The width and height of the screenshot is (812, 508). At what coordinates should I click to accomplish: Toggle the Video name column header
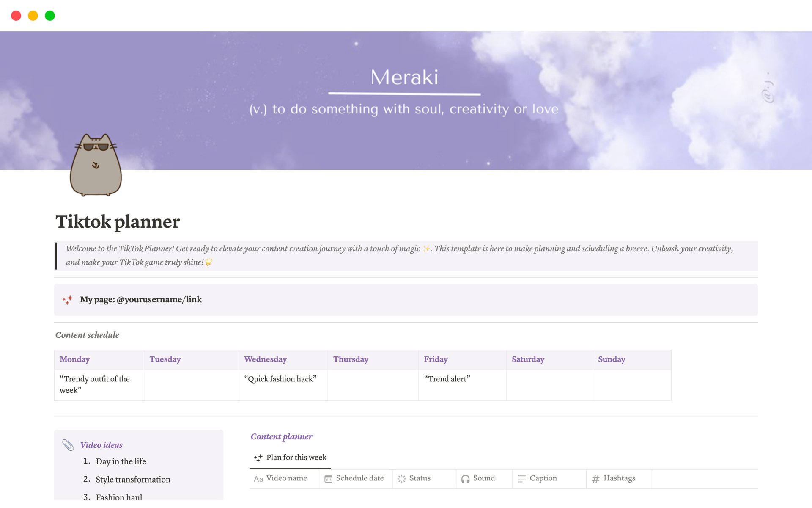pos(283,479)
